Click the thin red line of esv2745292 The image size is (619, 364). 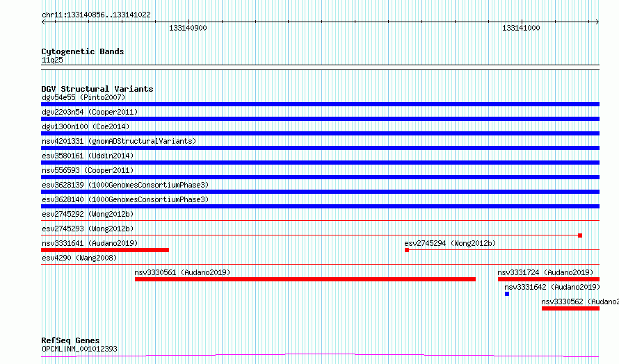click(x=320, y=221)
